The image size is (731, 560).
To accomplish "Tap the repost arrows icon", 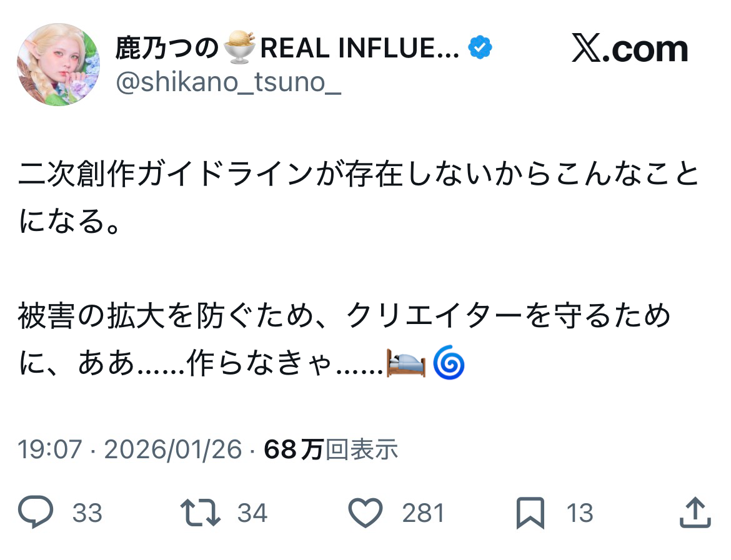I will 200,513.
